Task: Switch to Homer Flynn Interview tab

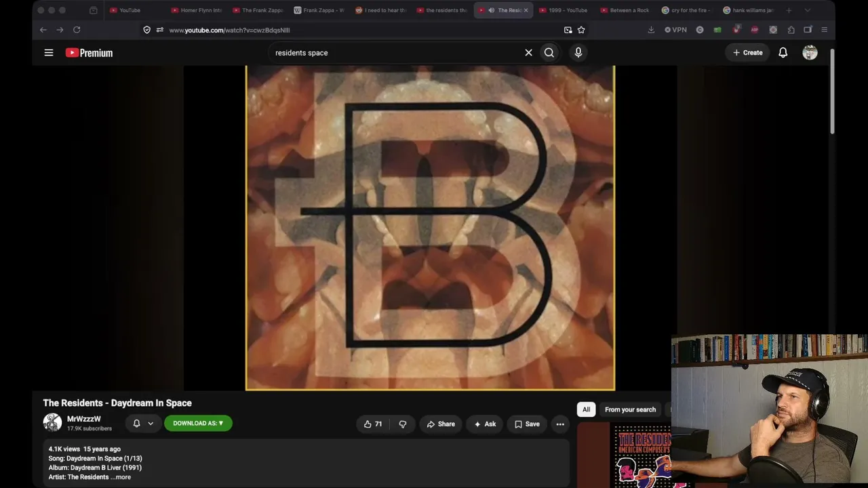Action: pyautogui.click(x=195, y=10)
